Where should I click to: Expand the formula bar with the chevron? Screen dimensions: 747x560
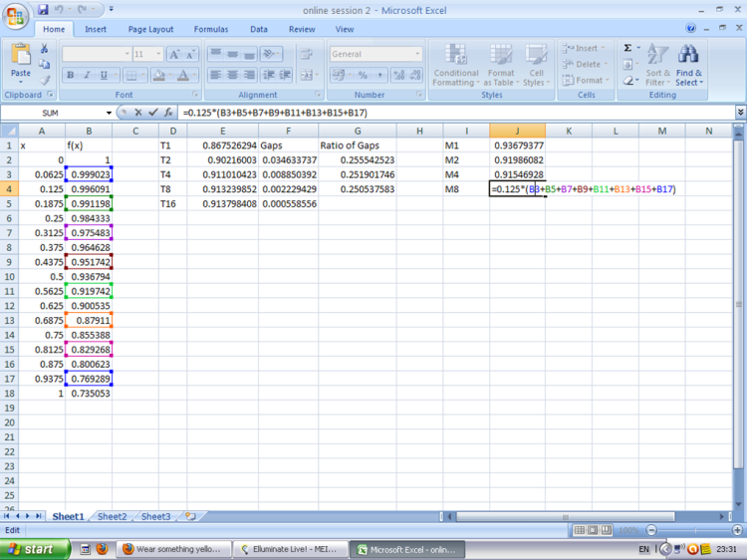tap(740, 113)
